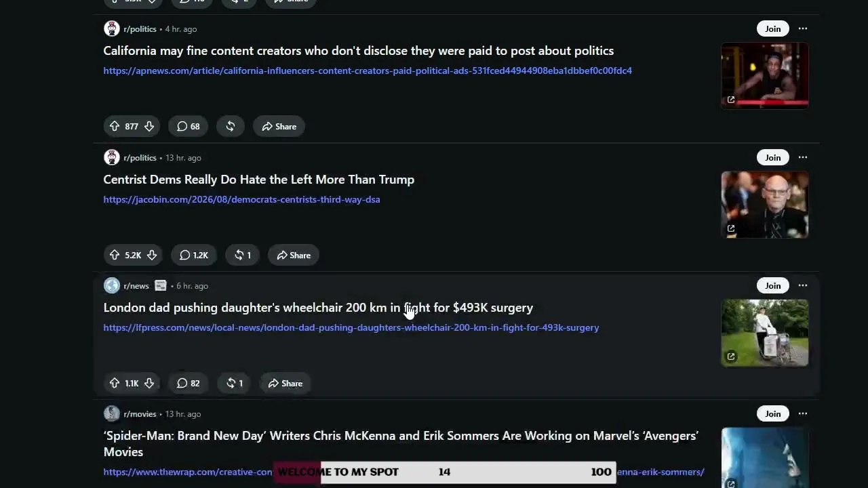Downvote the California content creators post
Viewport: 868px width, 488px height.
149,126
